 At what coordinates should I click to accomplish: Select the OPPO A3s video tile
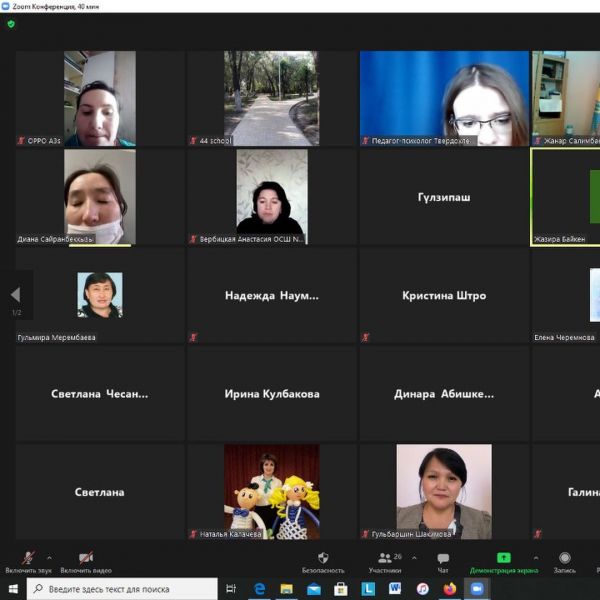100,98
